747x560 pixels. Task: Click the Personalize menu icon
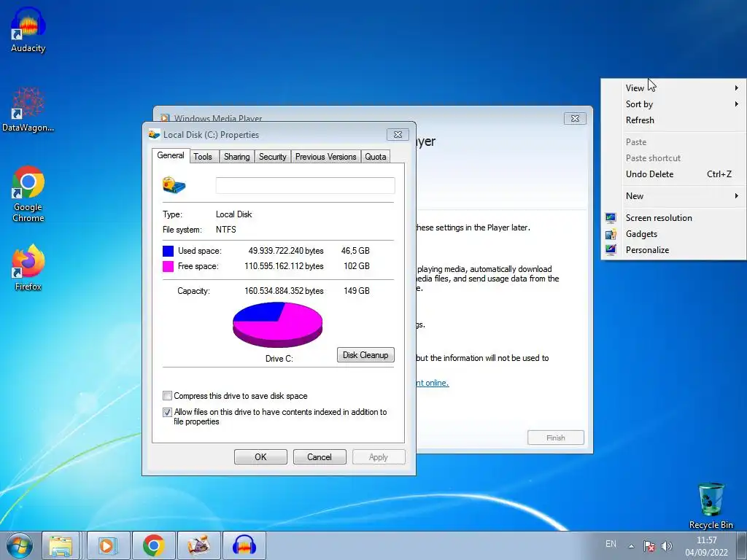click(x=611, y=249)
